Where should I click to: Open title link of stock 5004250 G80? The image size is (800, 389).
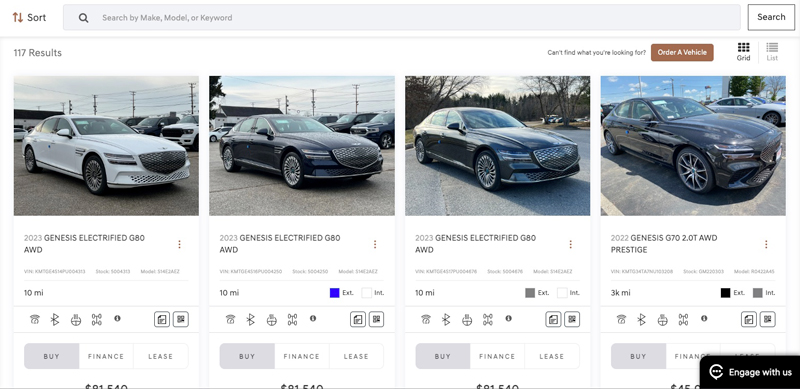[280, 244]
